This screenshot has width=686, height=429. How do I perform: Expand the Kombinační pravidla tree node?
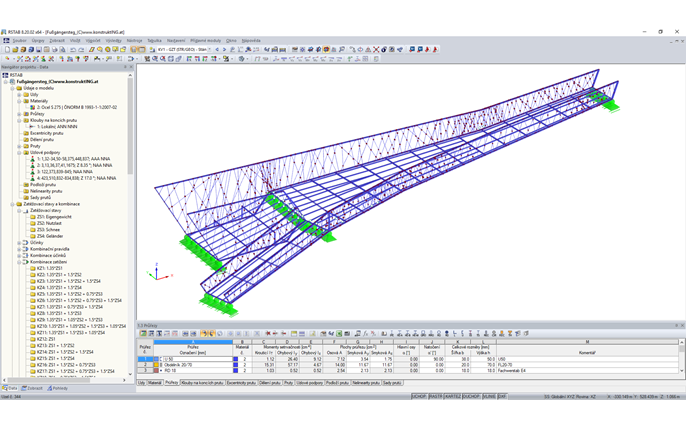(19, 249)
